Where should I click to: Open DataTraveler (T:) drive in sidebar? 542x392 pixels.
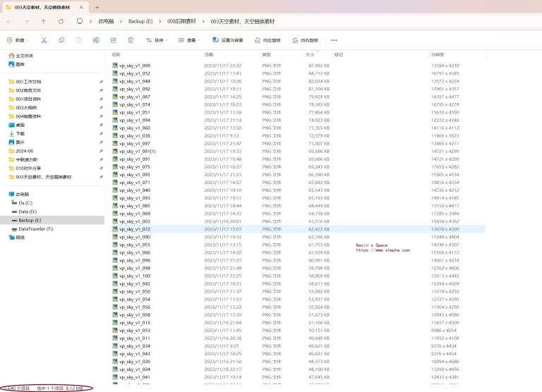[x=35, y=228]
